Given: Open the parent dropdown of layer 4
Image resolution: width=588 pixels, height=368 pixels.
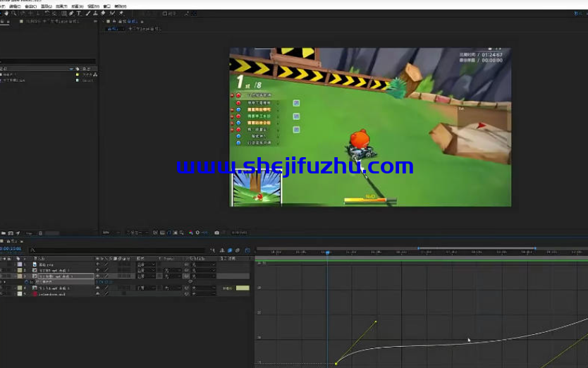Looking at the screenshot, I should pos(203,288).
